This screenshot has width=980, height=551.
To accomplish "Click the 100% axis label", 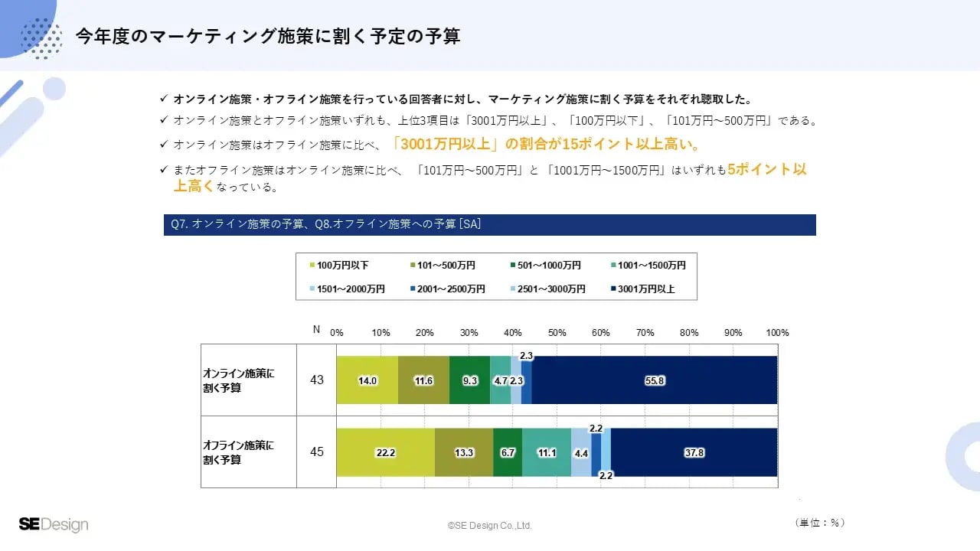I will click(778, 333).
